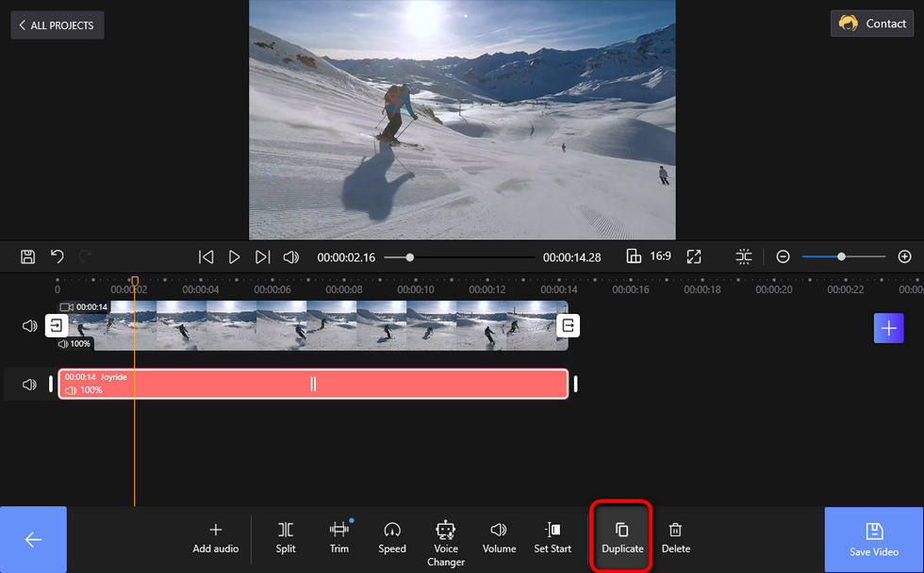Click the video clip's 00:00:14 duration badge
This screenshot has width=924, height=573.
(x=84, y=307)
